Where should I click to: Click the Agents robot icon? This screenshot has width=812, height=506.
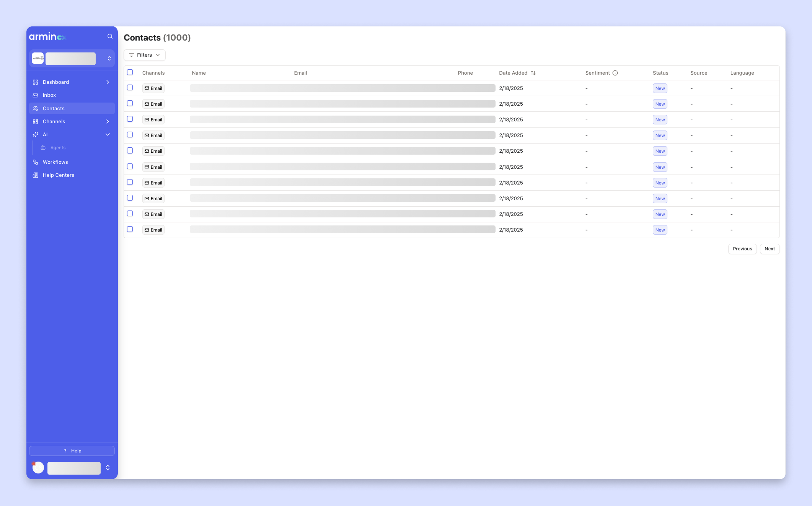point(43,148)
